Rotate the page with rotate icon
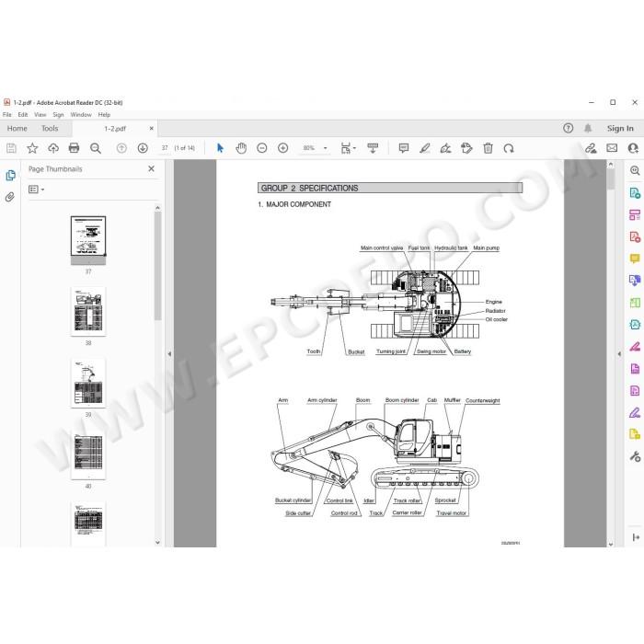 (x=509, y=148)
